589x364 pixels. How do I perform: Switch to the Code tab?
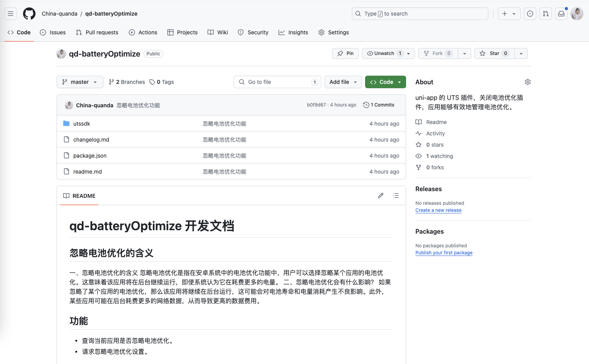pos(19,32)
